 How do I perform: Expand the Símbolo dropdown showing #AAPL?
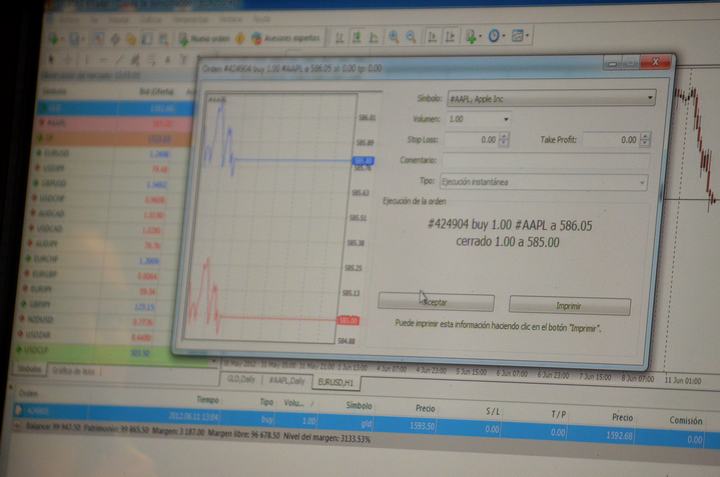point(650,98)
